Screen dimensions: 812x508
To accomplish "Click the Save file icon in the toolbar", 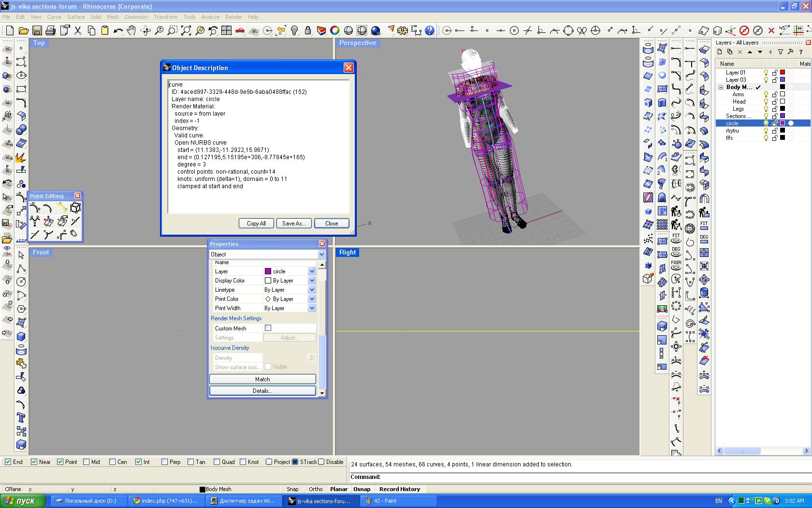I will click(37, 31).
